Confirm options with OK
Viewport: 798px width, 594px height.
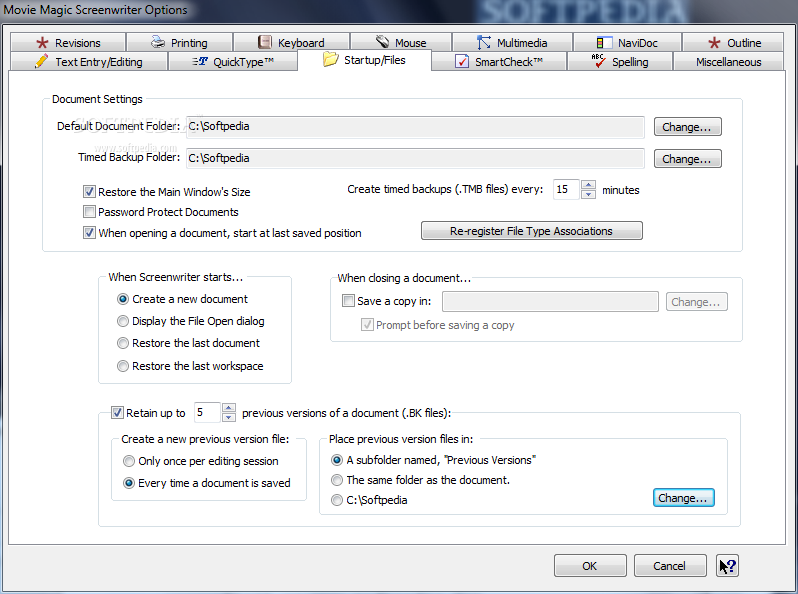point(590,565)
